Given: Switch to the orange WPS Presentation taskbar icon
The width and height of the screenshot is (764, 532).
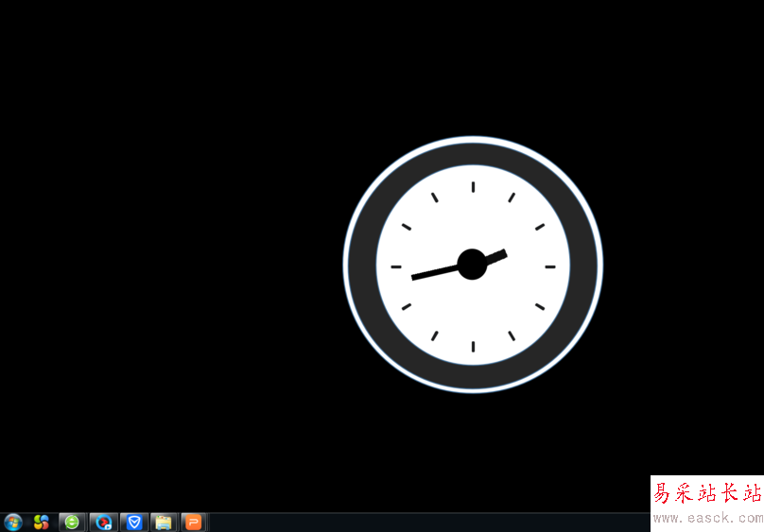Looking at the screenshot, I should (194, 523).
